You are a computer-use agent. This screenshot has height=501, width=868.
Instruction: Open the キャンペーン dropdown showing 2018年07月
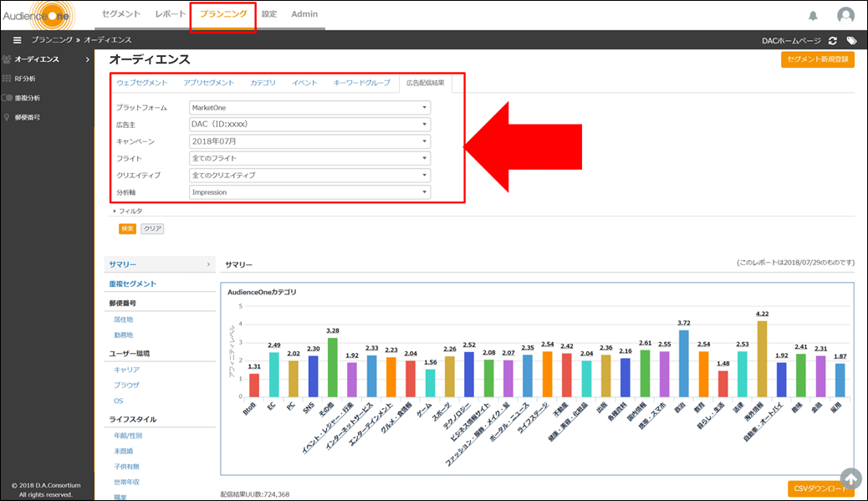click(309, 141)
